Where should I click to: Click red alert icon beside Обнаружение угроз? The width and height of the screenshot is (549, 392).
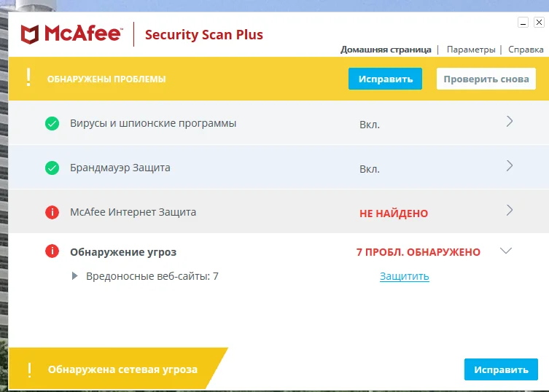(x=52, y=251)
